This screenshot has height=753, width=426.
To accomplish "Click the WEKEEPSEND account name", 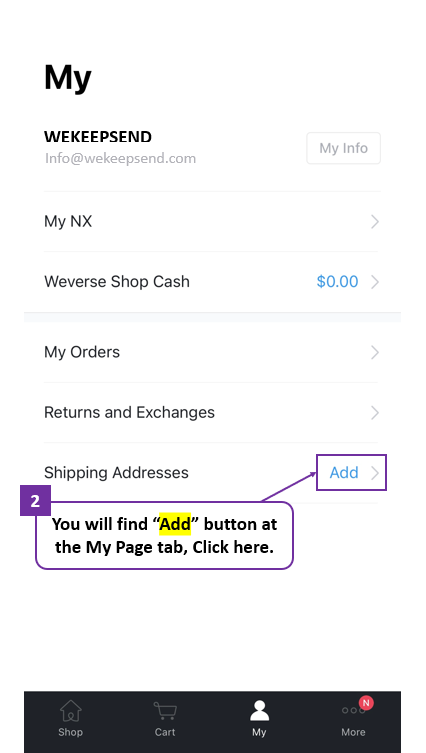I will [x=98, y=137].
